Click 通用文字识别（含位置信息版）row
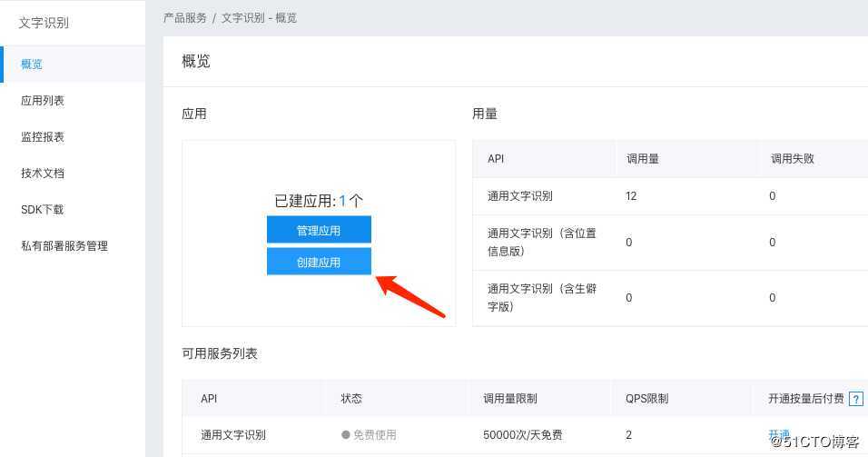 pyautogui.click(x=670, y=243)
